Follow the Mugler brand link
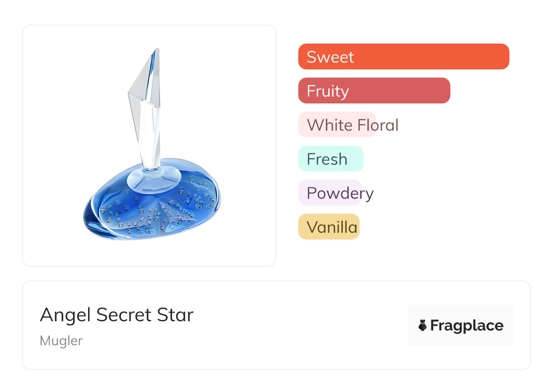The width and height of the screenshot is (553, 392). click(x=61, y=341)
